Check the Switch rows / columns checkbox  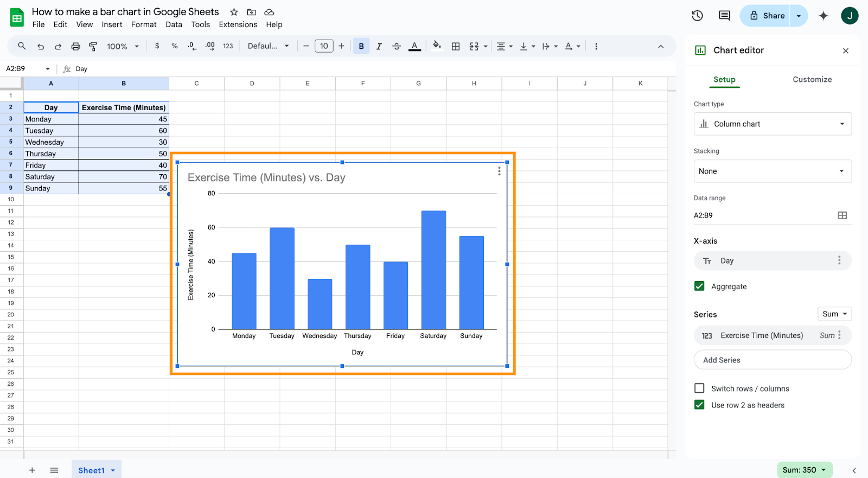[x=699, y=388]
